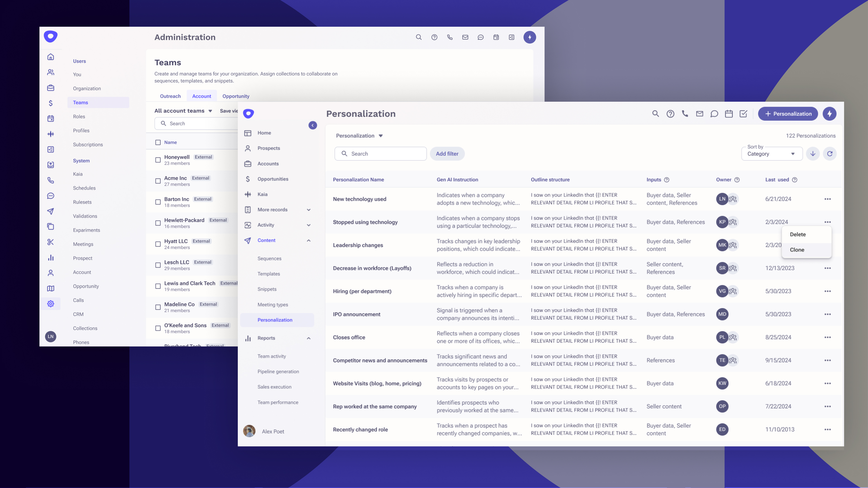Open the Sort by Category dropdown
The height and width of the screenshot is (488, 868).
772,154
